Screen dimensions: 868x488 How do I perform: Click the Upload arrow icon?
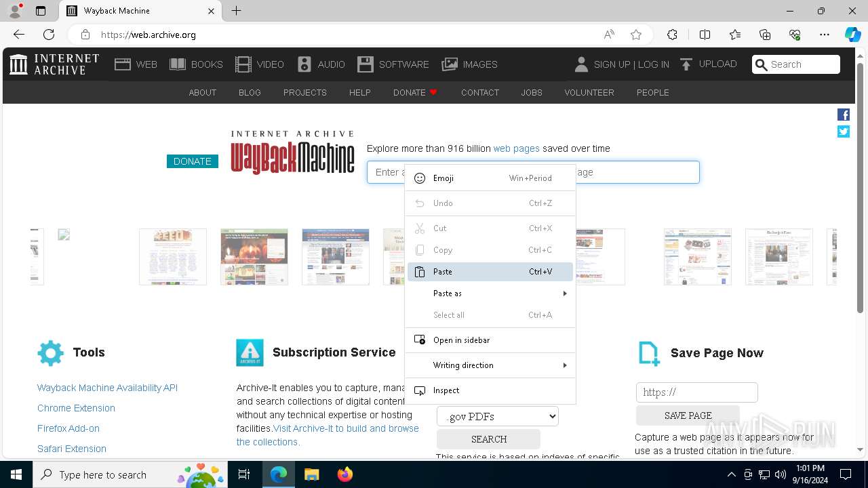click(686, 64)
